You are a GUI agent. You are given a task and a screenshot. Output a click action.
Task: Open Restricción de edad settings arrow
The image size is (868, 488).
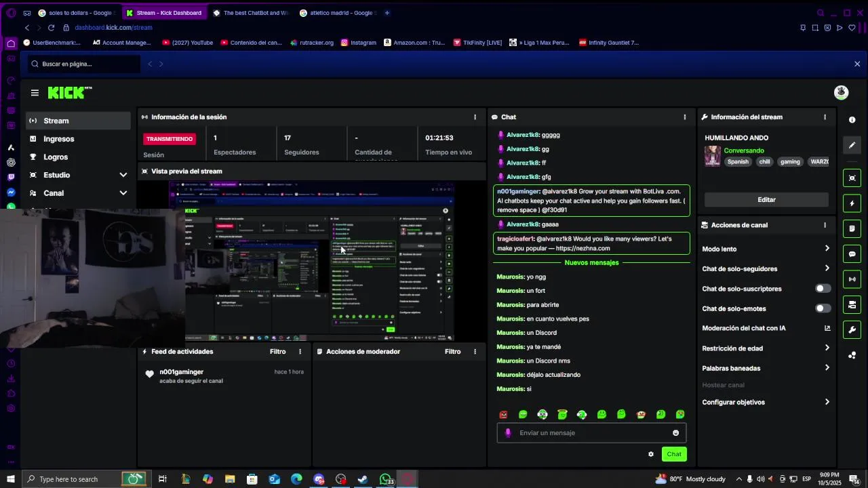[x=827, y=348]
